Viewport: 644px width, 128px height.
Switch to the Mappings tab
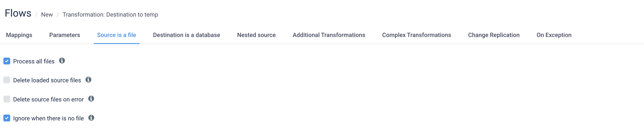click(x=19, y=35)
